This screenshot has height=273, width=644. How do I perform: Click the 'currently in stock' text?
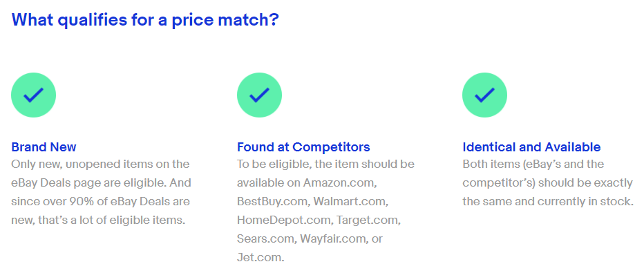pyautogui.click(x=585, y=202)
